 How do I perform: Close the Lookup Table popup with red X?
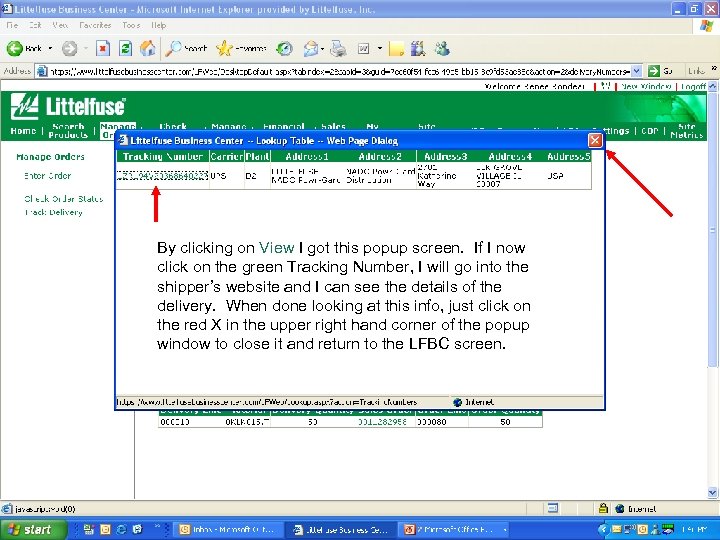595,141
